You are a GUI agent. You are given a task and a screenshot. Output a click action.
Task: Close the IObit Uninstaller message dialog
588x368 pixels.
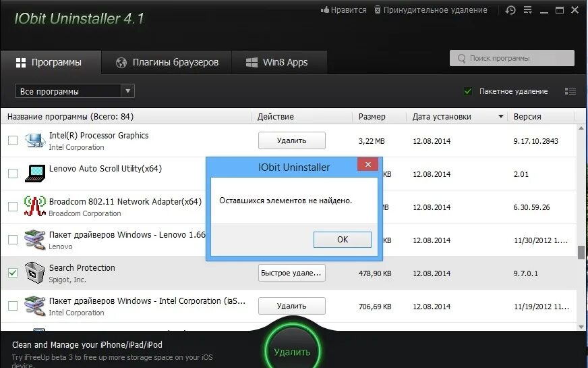point(368,165)
